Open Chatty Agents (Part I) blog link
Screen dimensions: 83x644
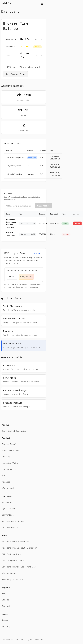(15, 560)
